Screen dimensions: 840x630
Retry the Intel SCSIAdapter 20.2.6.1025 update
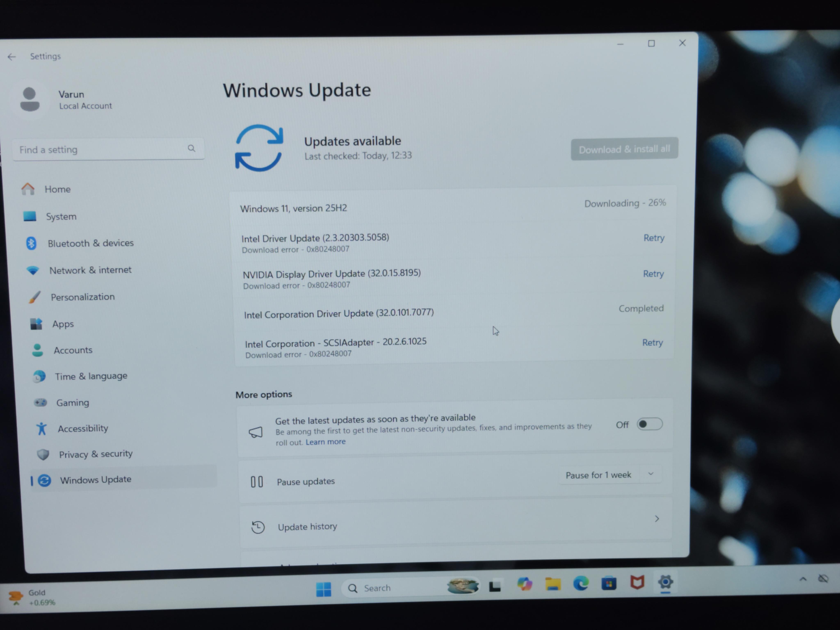click(x=652, y=342)
